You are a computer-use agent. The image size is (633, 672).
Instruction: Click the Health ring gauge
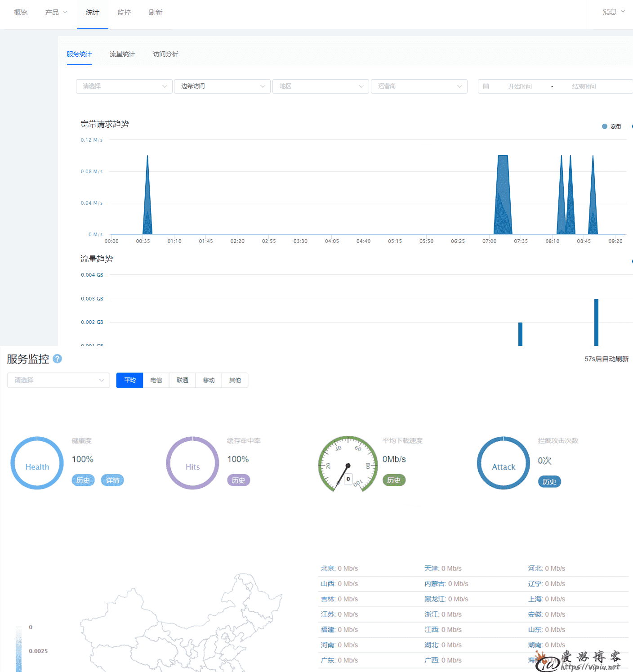[37, 463]
